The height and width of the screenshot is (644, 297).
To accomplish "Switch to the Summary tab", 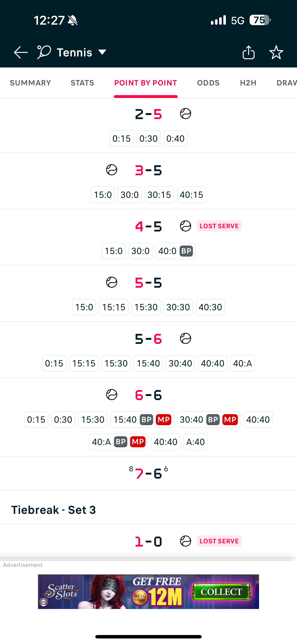I will (x=30, y=83).
